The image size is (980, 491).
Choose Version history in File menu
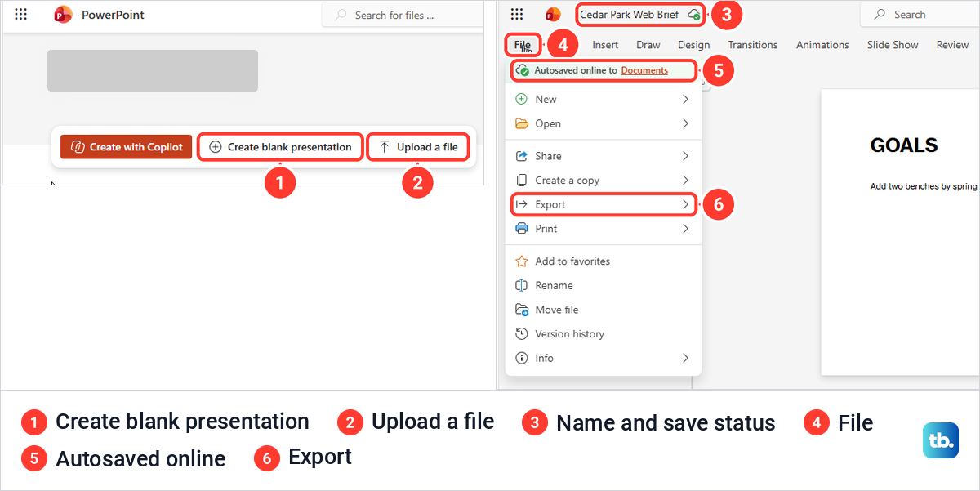[604, 333]
